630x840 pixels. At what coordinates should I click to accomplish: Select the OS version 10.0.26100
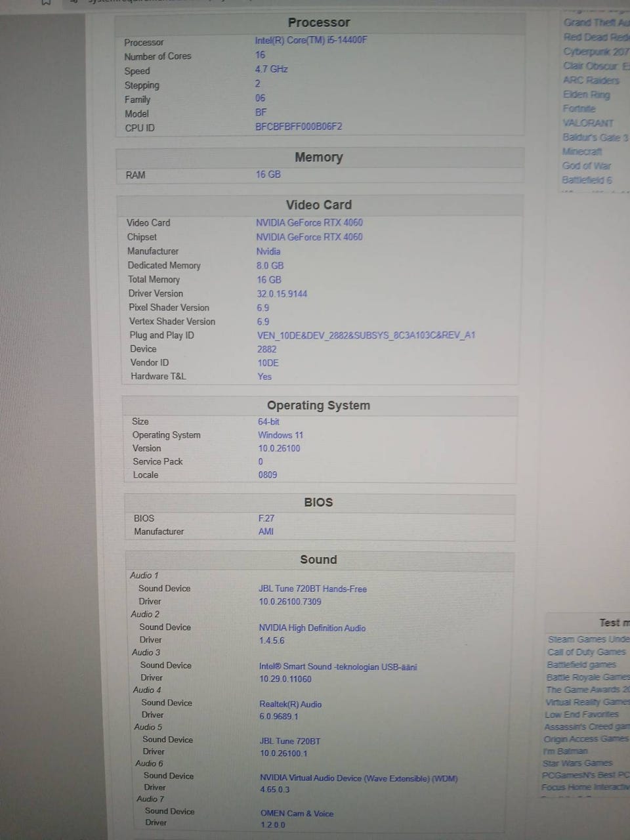coord(279,448)
